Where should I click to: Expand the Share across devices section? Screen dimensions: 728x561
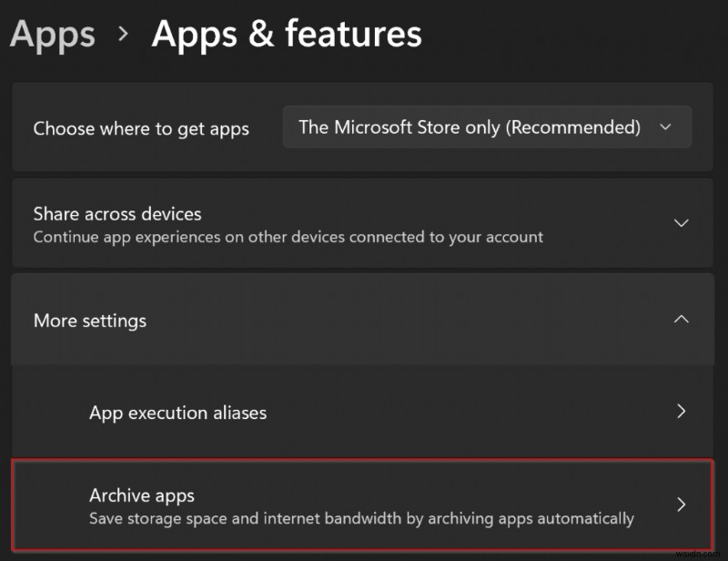click(364, 223)
